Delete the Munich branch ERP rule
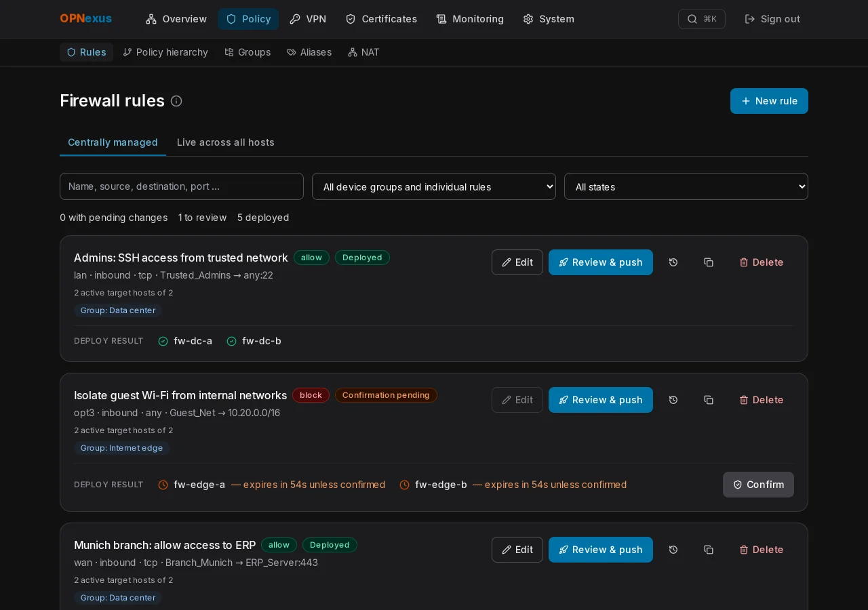This screenshot has width=868, height=610. coord(762,550)
